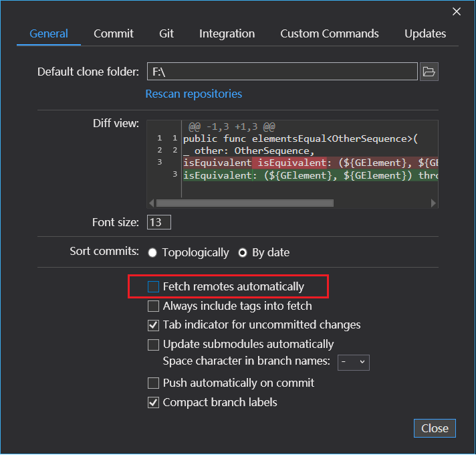Open the Custom Commands tab
Viewport: 476px width, 455px height.
pos(330,33)
